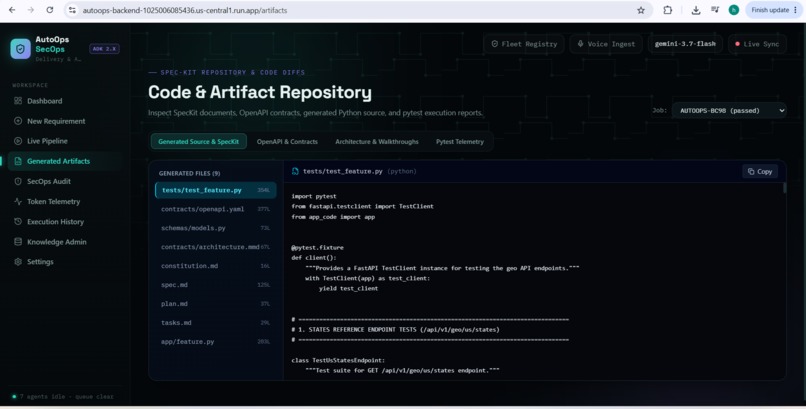The width and height of the screenshot is (806, 409).
Task: Open SecOps Audit page
Action: [65, 181]
